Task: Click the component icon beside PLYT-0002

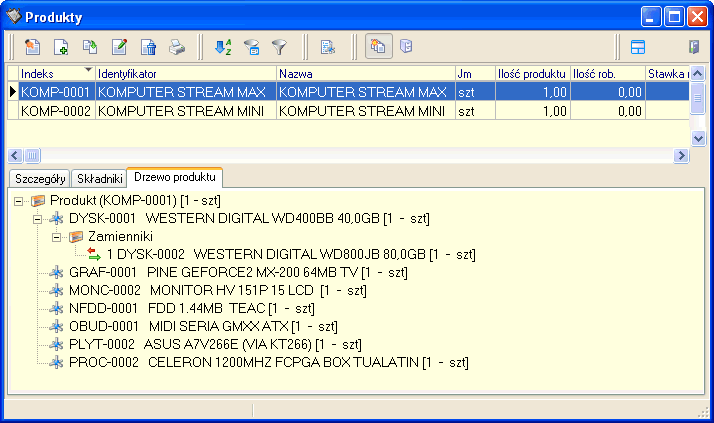Action: 56,344
